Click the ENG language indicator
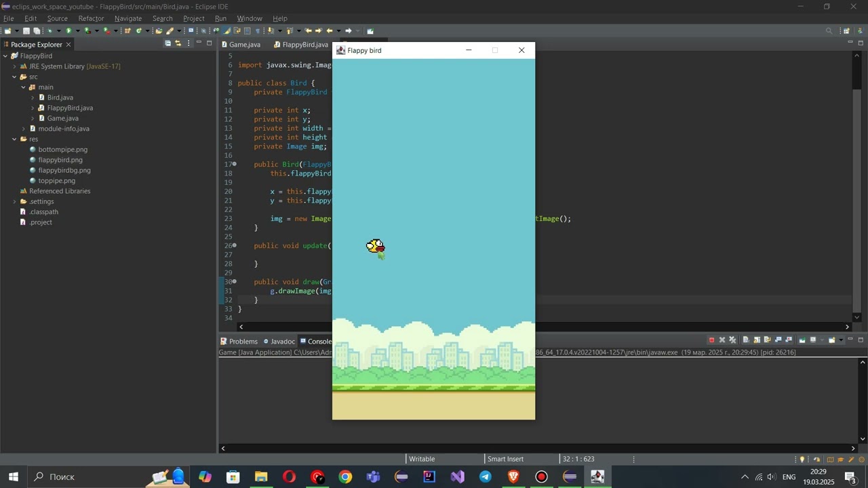 pos(789,477)
